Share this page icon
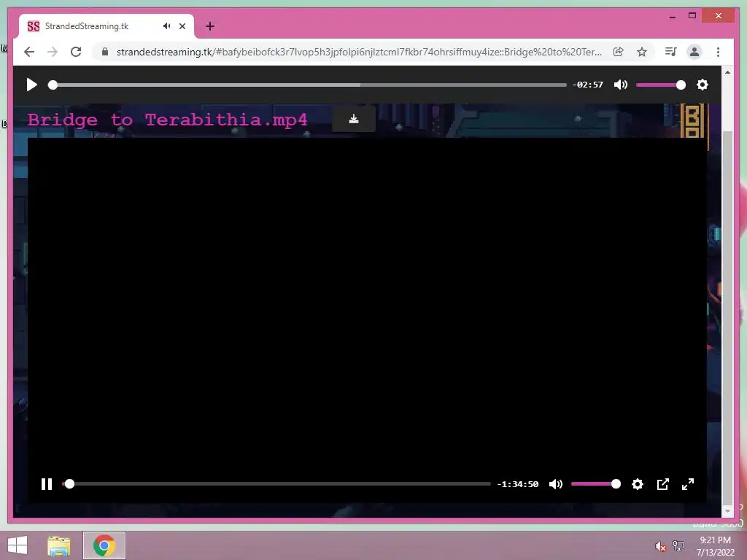747x560 pixels. point(619,52)
